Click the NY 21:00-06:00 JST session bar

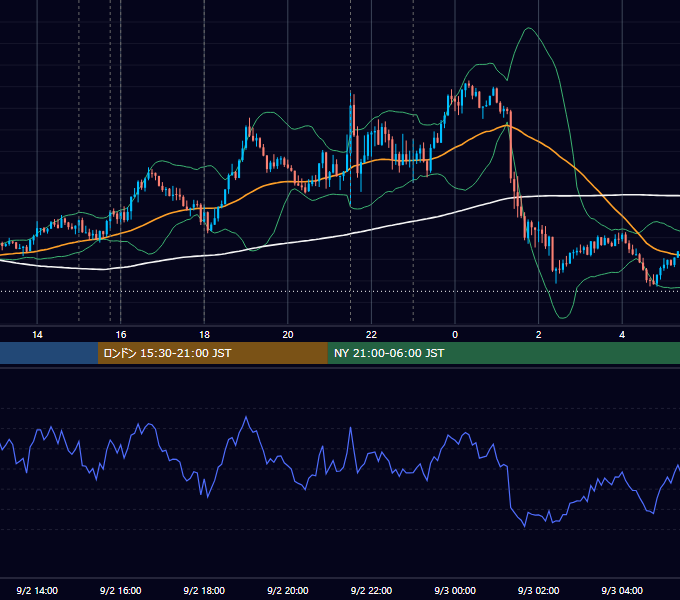(x=503, y=353)
